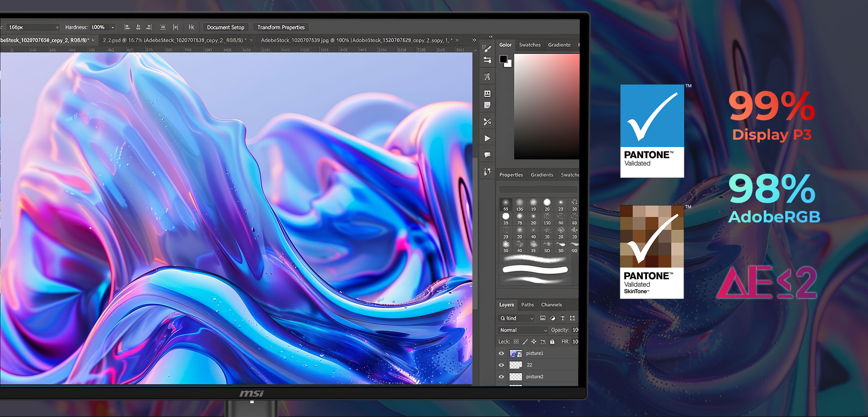Open the speech bubble comments icon
This screenshot has height=417, width=868.
click(487, 155)
